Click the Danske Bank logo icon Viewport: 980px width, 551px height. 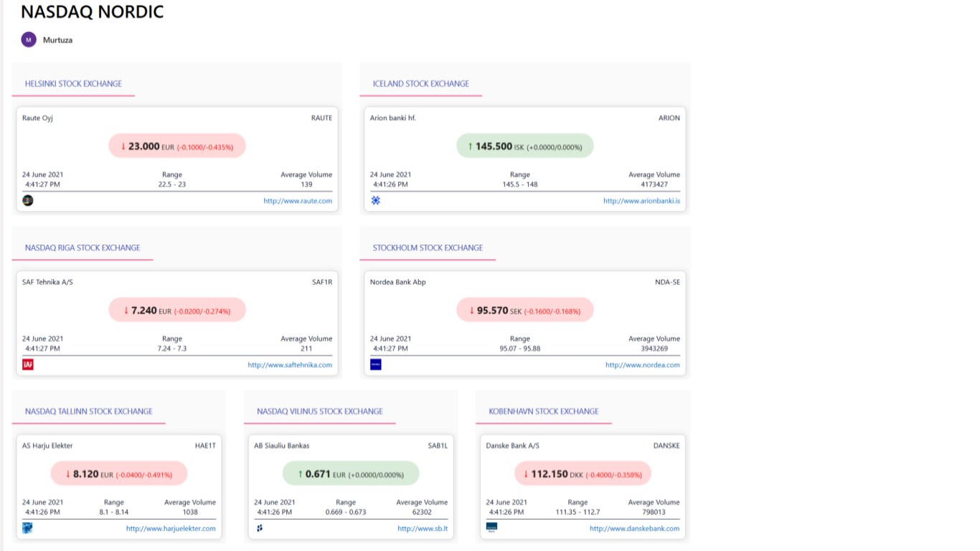(x=491, y=527)
